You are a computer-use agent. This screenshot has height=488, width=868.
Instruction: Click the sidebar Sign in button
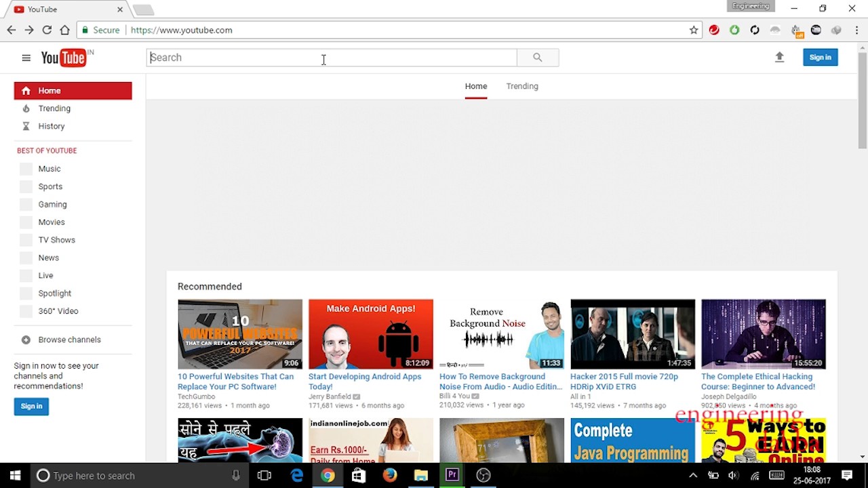pyautogui.click(x=31, y=406)
